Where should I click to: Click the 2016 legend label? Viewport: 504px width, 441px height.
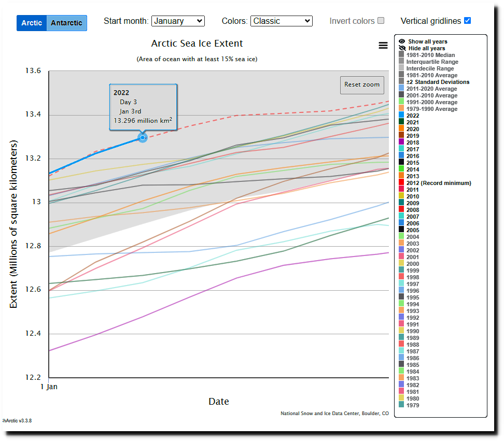pyautogui.click(x=413, y=156)
